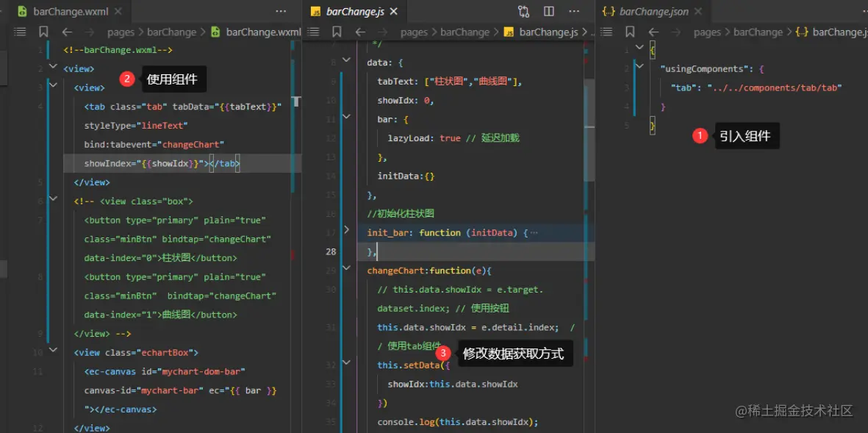The image size is (868, 433).
Task: Click 'pages' breadcrumb in barChange.js pane
Action: coord(414,32)
